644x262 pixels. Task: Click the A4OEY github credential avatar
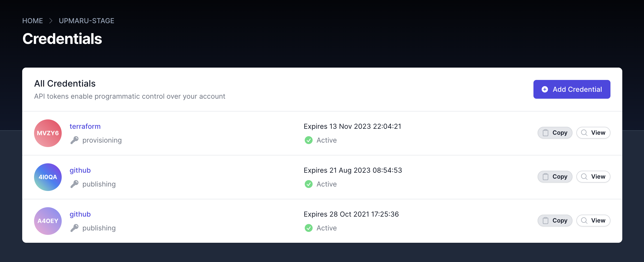click(x=48, y=221)
